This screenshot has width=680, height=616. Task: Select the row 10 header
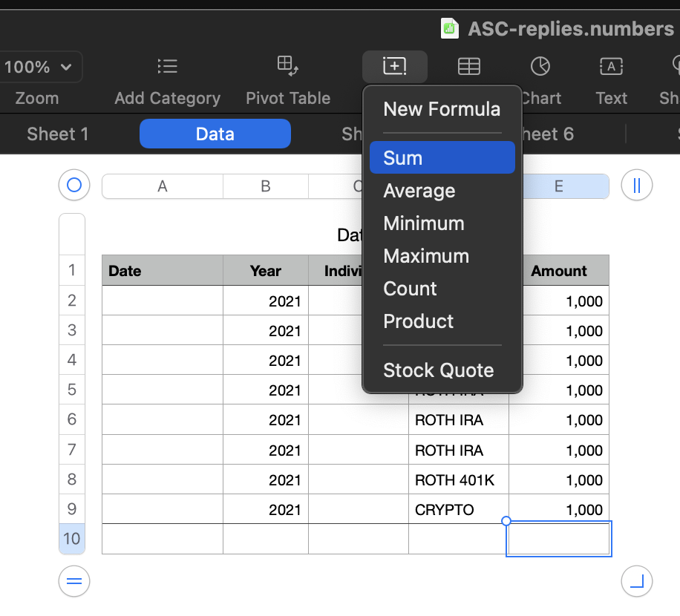point(71,539)
